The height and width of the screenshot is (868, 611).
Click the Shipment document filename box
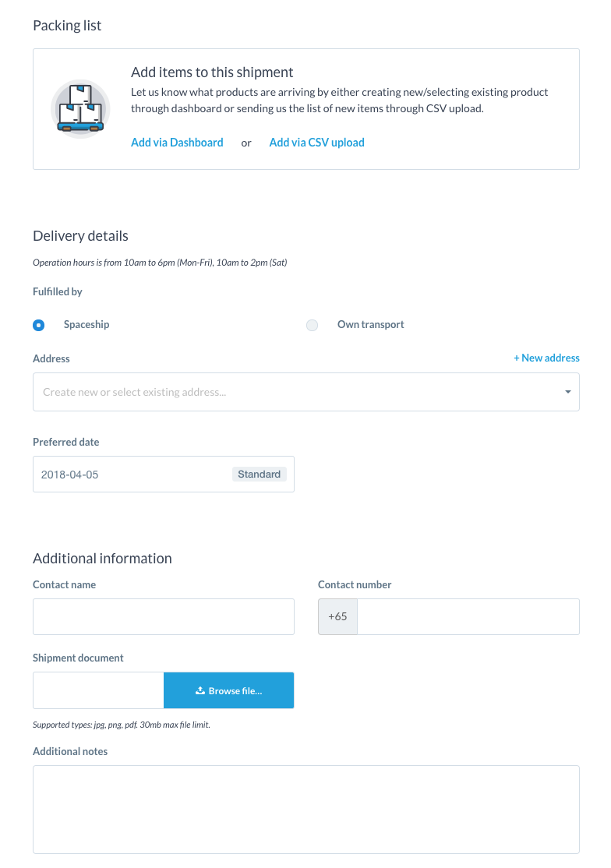click(x=98, y=690)
